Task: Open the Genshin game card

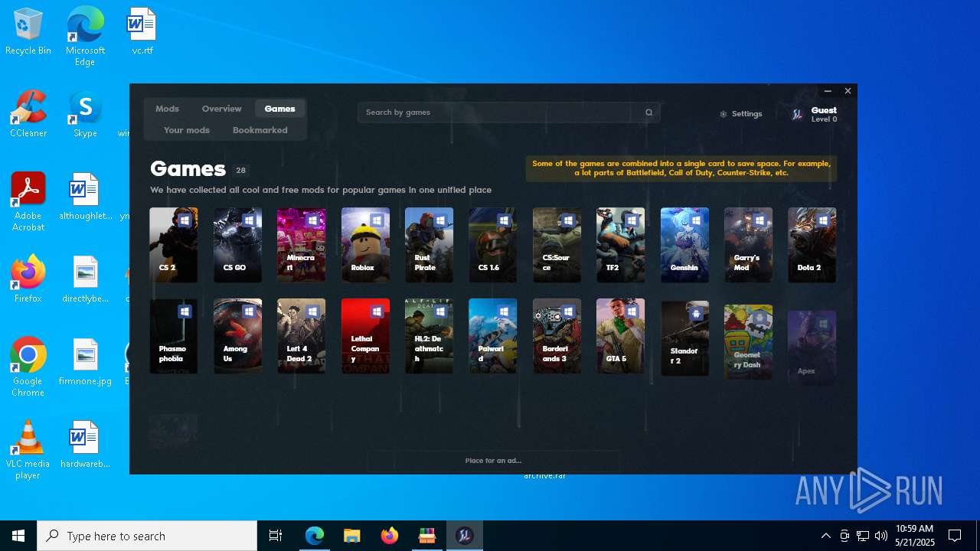Action: point(684,245)
